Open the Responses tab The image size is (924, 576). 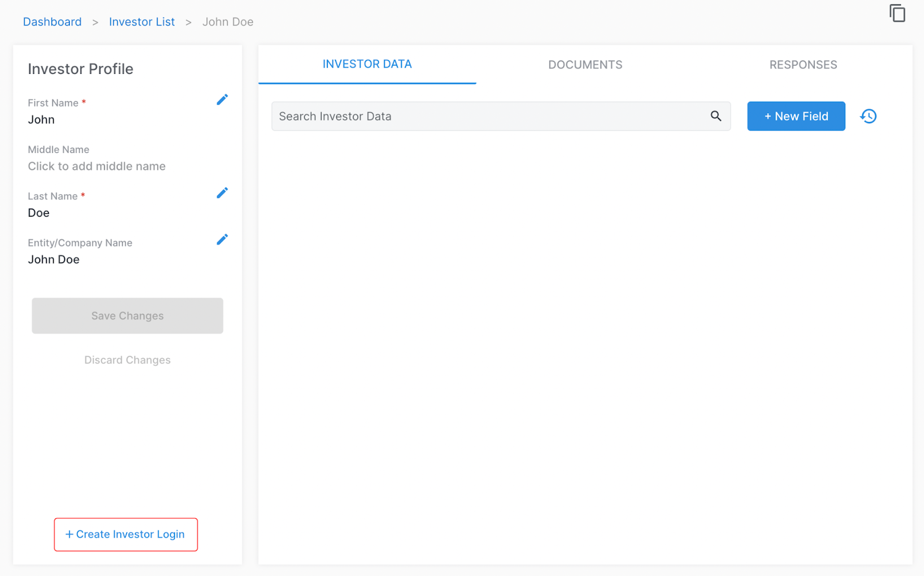tap(803, 65)
